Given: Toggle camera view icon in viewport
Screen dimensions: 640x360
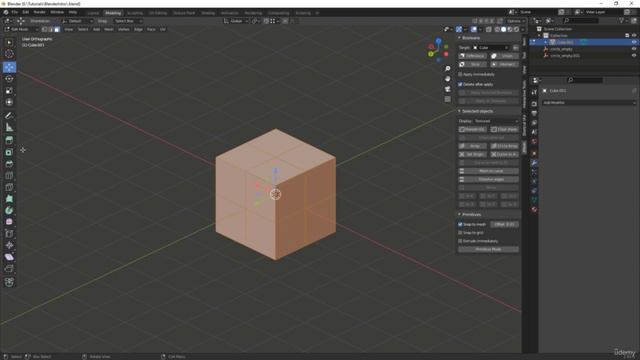Looking at the screenshot, I should click(x=448, y=89).
